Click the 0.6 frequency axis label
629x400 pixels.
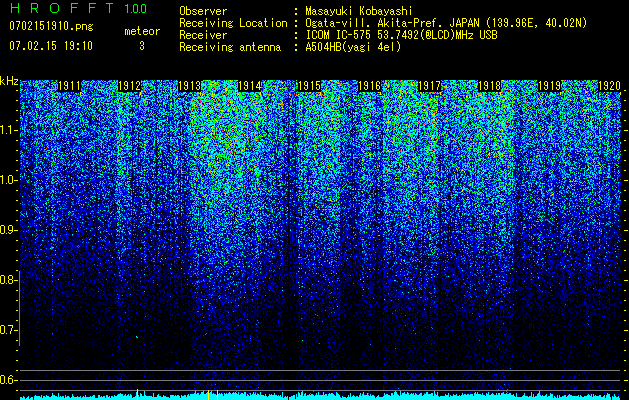(x=8, y=380)
